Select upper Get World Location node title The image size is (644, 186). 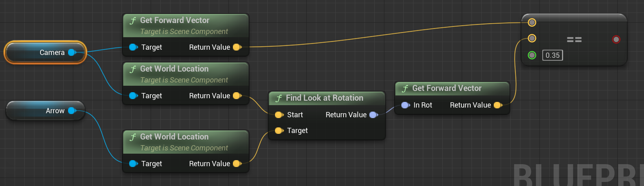pyautogui.click(x=174, y=69)
